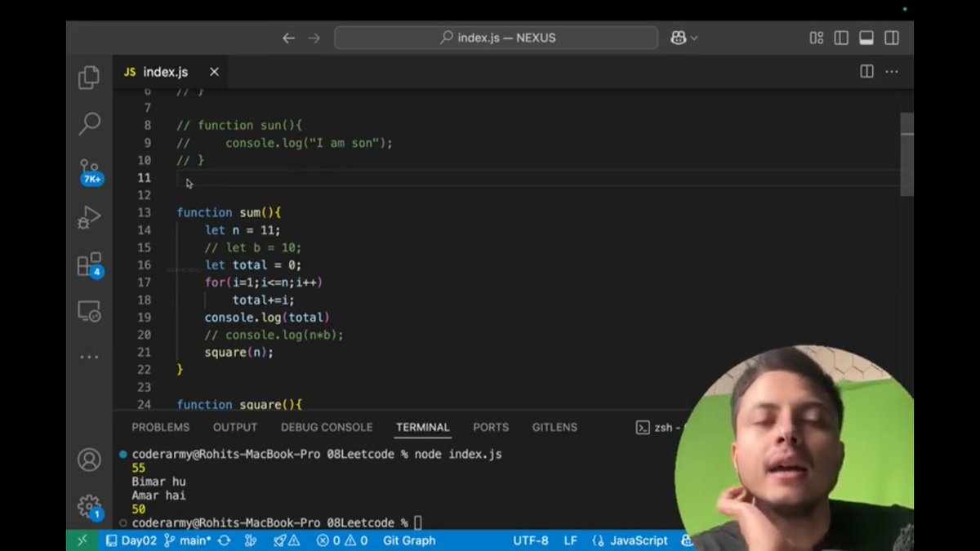Open the Extensions icon with badge 4
Screen dimensions: 980x551
(x=88, y=263)
